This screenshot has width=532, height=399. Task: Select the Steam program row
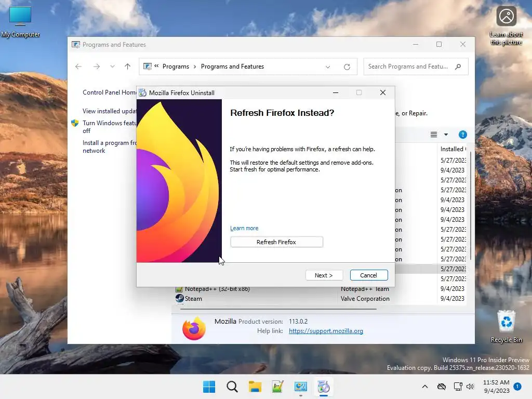(x=321, y=299)
